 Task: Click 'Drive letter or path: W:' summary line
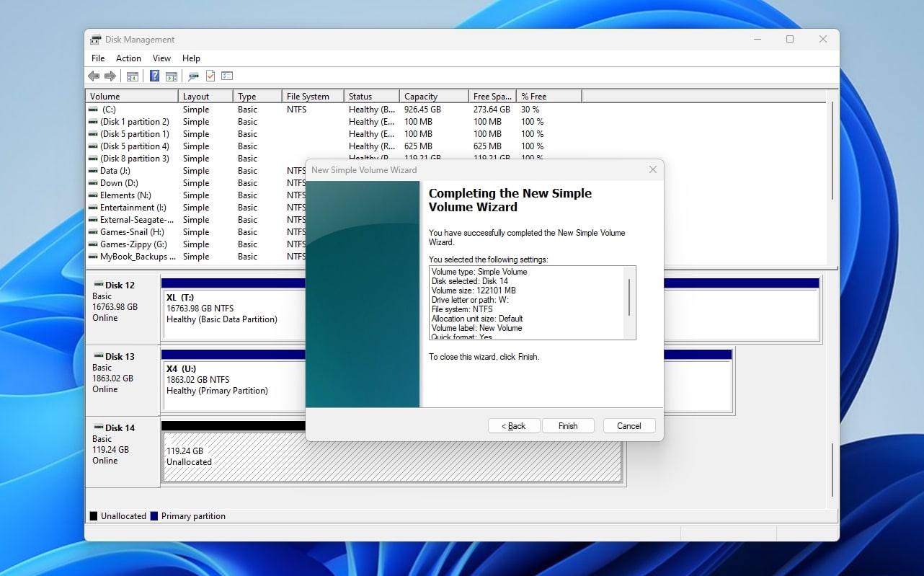[x=470, y=300]
